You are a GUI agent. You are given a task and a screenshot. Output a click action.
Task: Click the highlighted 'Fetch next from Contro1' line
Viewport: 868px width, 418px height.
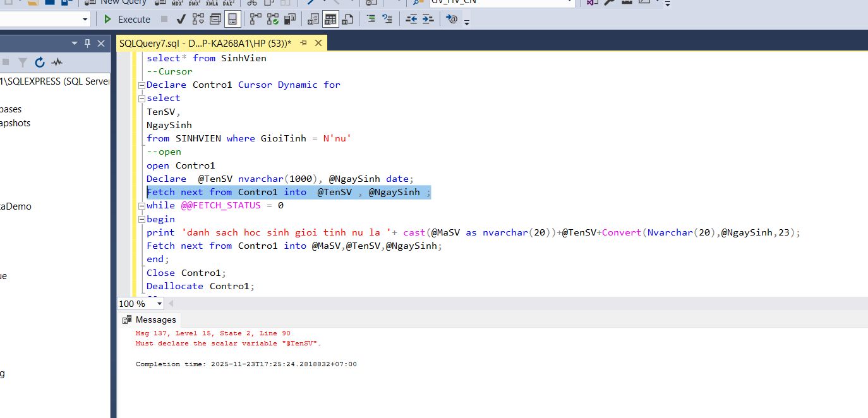pos(289,192)
